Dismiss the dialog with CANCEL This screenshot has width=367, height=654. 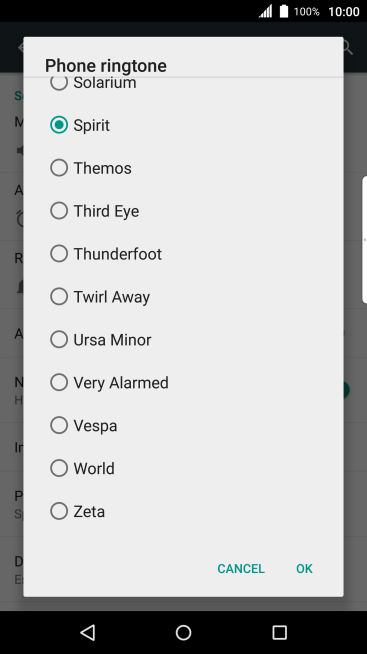[241, 568]
